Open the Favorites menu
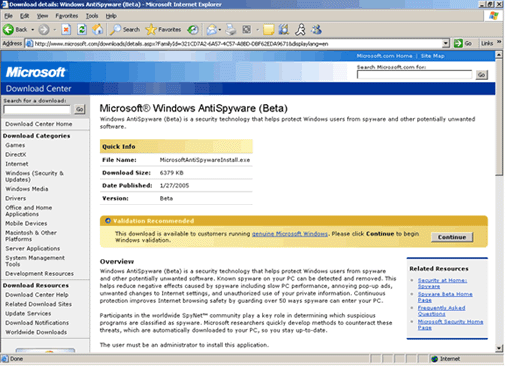This screenshot has height=366, width=505. click(x=67, y=16)
